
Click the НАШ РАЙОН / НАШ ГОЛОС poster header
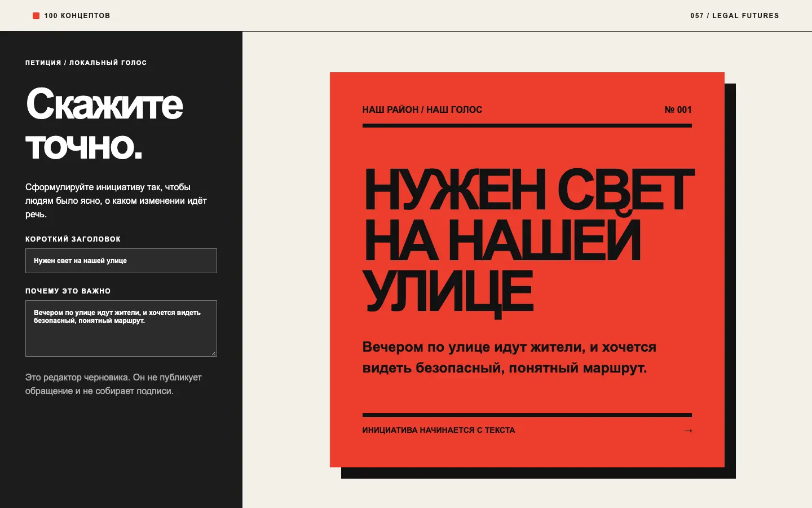coord(422,110)
